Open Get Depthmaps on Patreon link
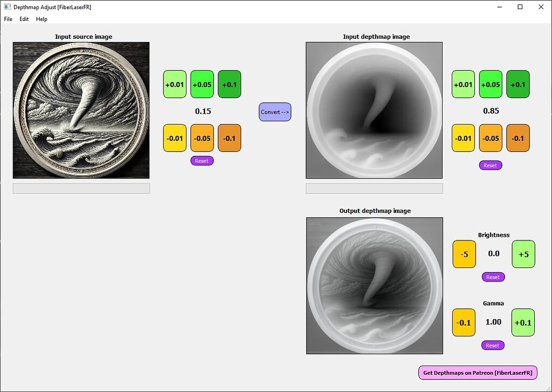Viewport: 552px width, 392px height. click(478, 373)
